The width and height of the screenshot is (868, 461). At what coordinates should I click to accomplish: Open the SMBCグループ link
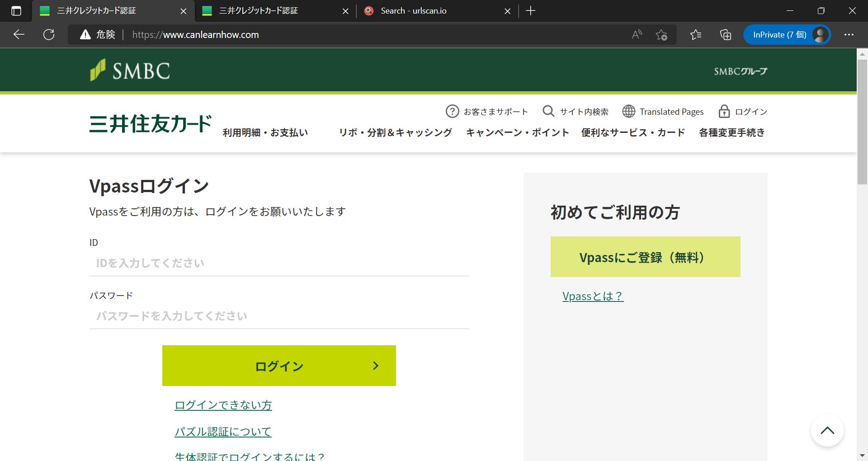[x=741, y=71]
